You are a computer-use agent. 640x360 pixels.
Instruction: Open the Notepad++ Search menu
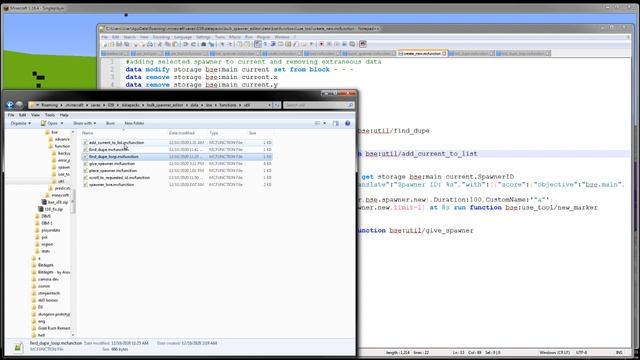[129, 37]
